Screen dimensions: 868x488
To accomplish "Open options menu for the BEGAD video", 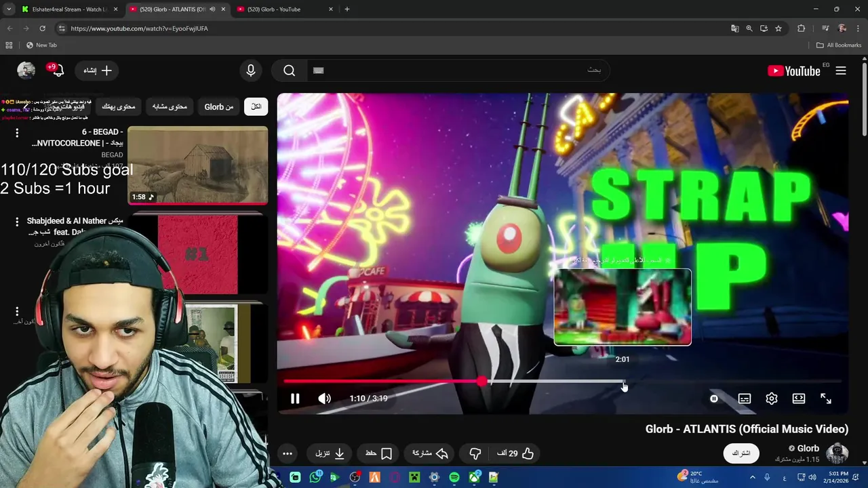I will point(17,133).
